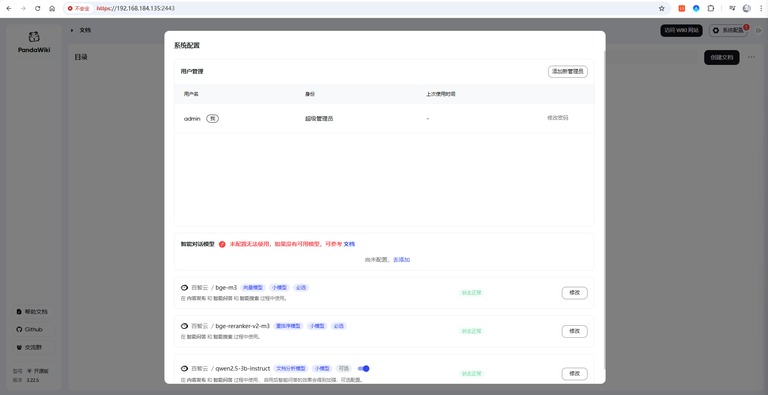Click 修改 for the bge-m3 model
Image resolution: width=768 pixels, height=395 pixels.
(575, 293)
